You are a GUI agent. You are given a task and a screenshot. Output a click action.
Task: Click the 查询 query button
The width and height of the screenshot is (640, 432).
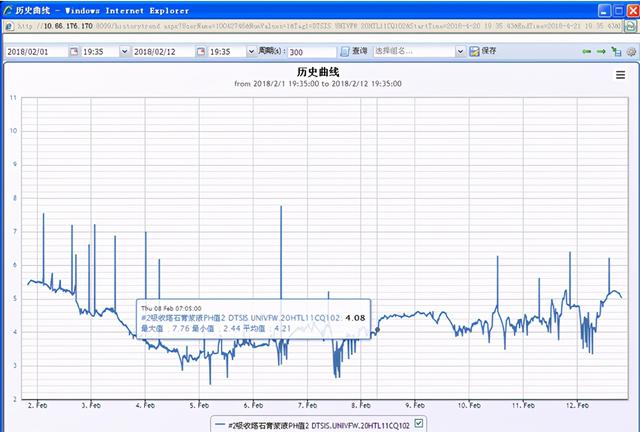[354, 51]
